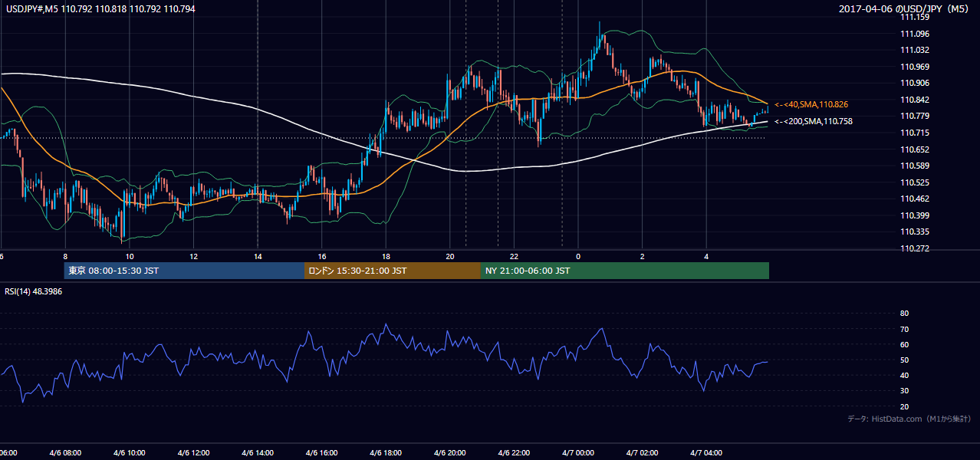Click price level 110.272 on axis
Image resolution: width=980 pixels, height=460 pixels.
point(915,248)
